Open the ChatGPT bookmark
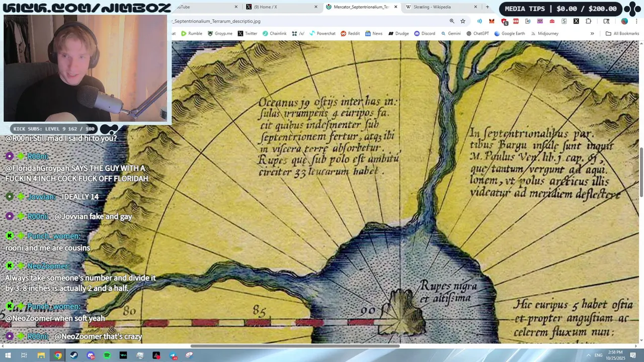Screen dimensions: 644x362 [477, 34]
